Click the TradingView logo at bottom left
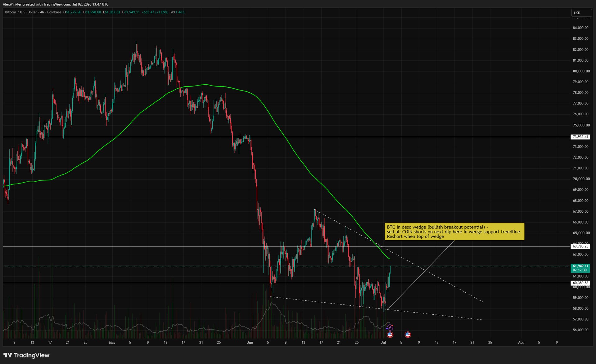This screenshot has height=364, width=596. point(26,355)
